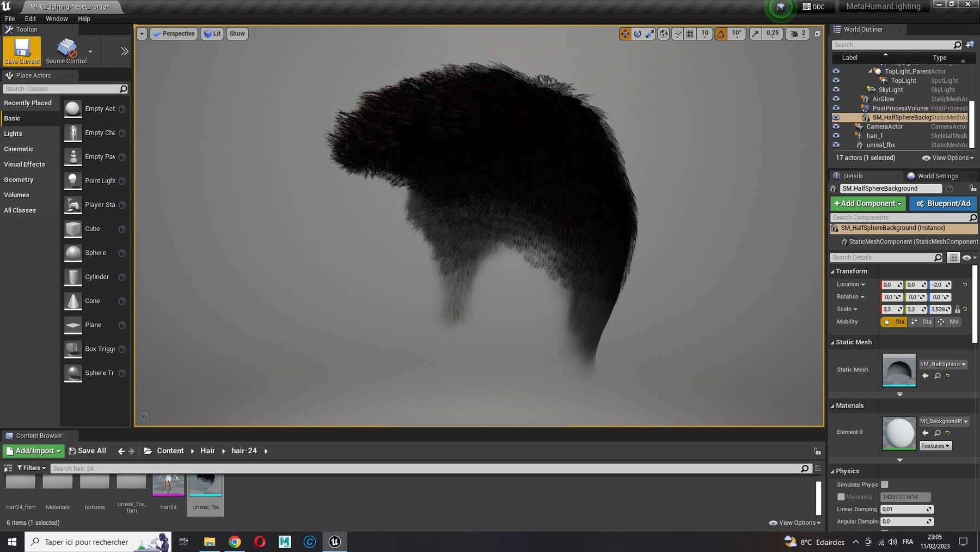Toggle grid snapping button

690,34
